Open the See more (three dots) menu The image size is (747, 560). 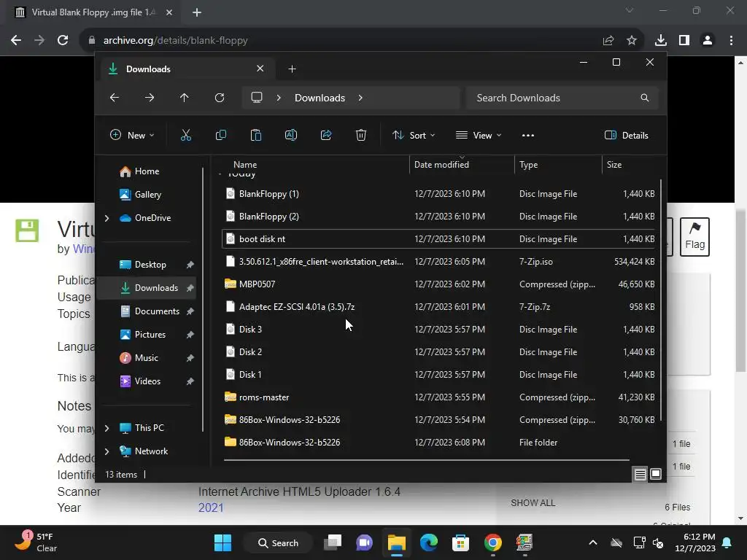pos(528,135)
